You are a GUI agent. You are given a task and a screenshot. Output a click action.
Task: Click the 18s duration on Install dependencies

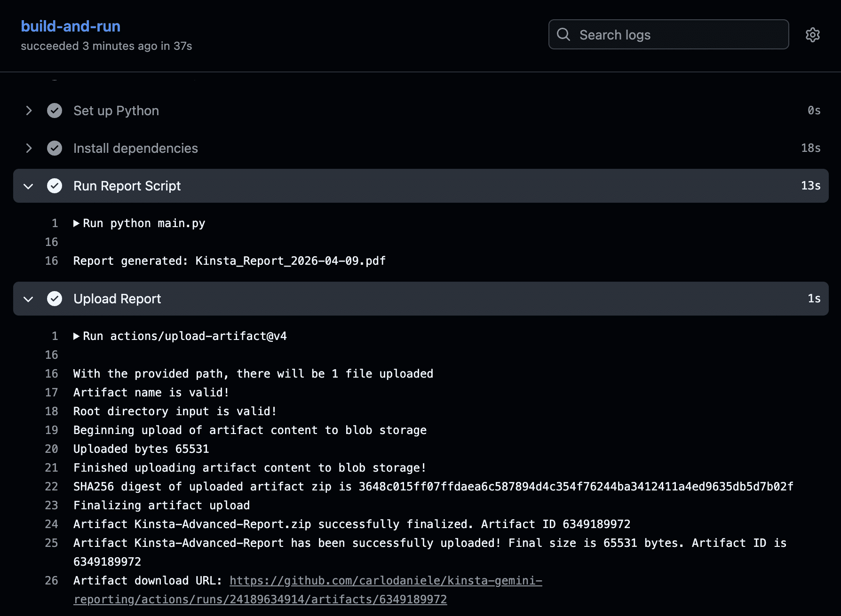click(810, 148)
